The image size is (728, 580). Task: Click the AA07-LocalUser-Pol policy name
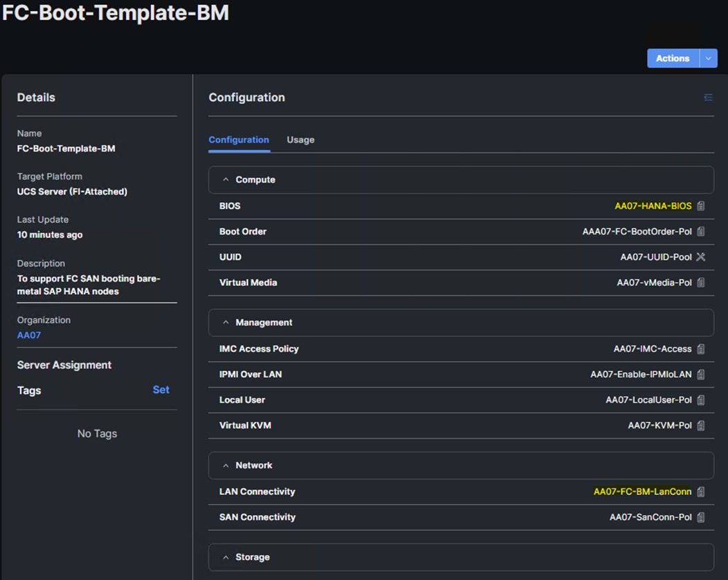pyautogui.click(x=648, y=399)
